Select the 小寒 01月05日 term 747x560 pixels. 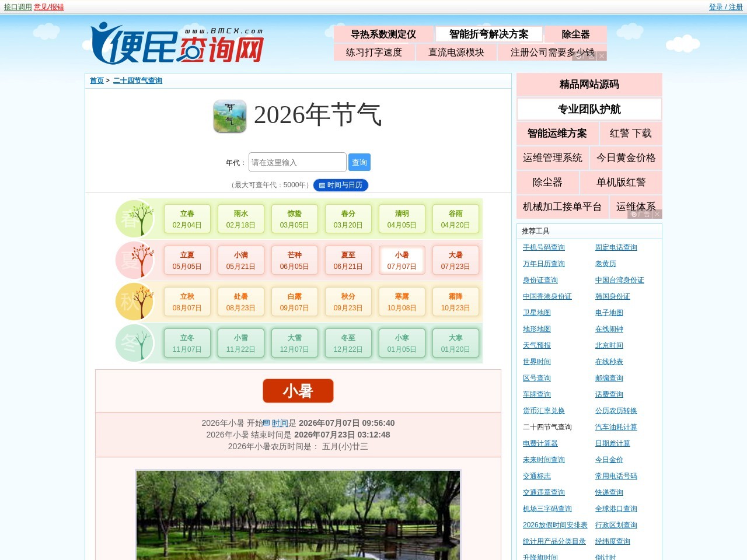pyautogui.click(x=402, y=343)
